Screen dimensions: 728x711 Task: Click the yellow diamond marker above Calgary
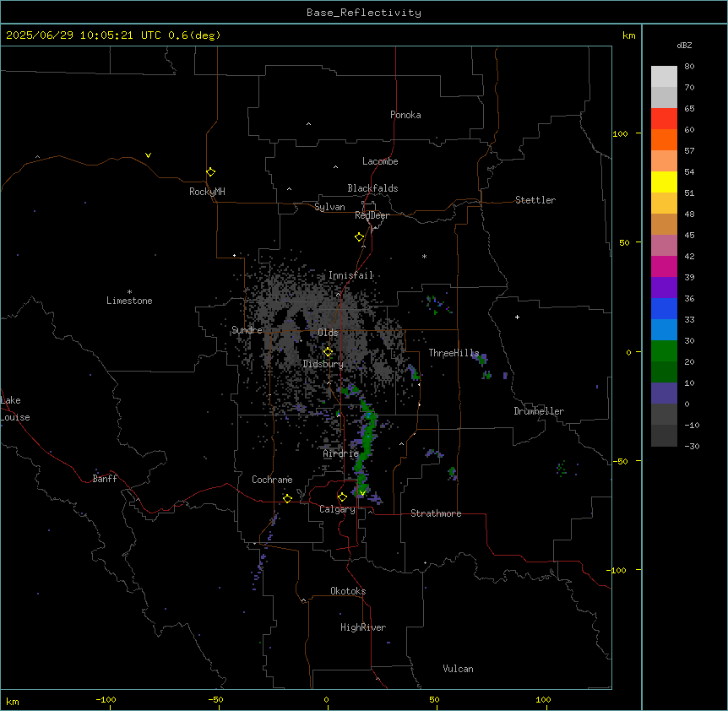[342, 497]
